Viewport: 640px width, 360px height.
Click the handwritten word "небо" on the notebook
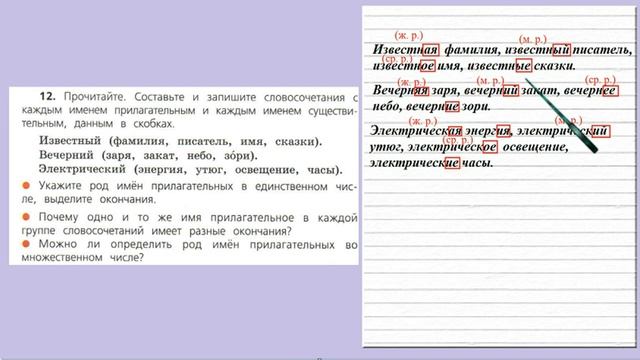click(x=386, y=107)
